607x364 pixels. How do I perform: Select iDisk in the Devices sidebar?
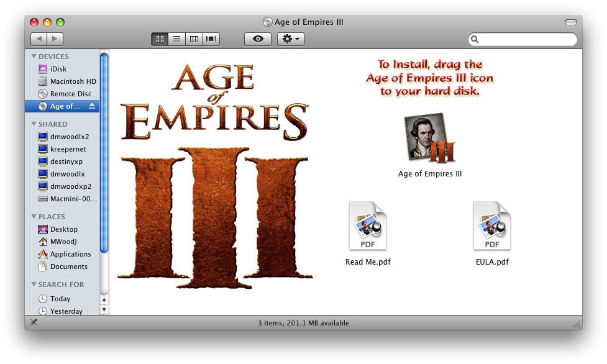tap(58, 69)
